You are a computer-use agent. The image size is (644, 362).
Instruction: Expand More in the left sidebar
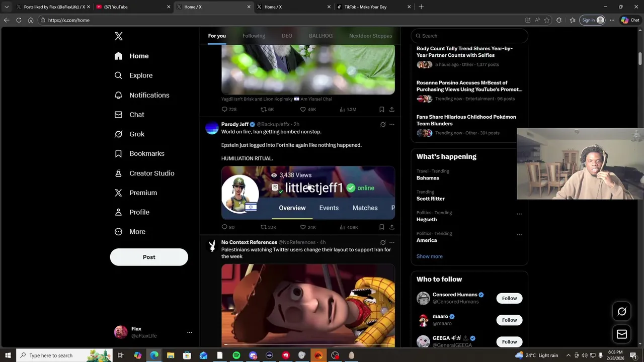tap(130, 232)
